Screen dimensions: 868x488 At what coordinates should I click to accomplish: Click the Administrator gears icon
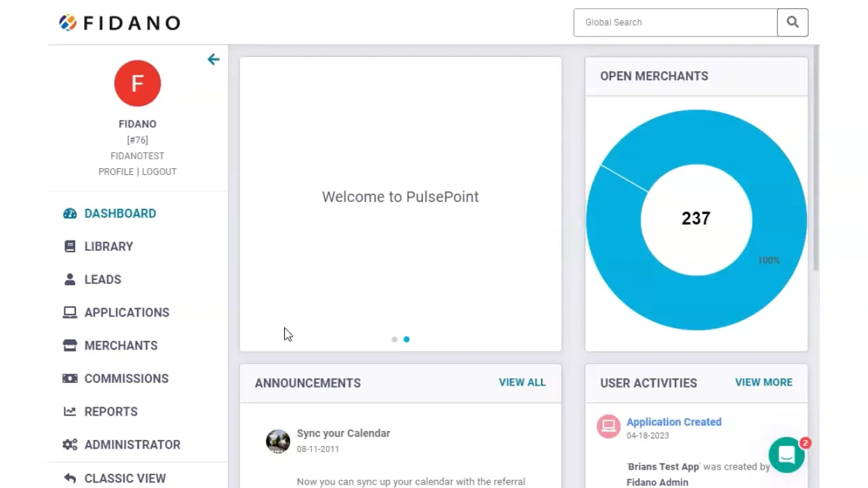point(70,445)
